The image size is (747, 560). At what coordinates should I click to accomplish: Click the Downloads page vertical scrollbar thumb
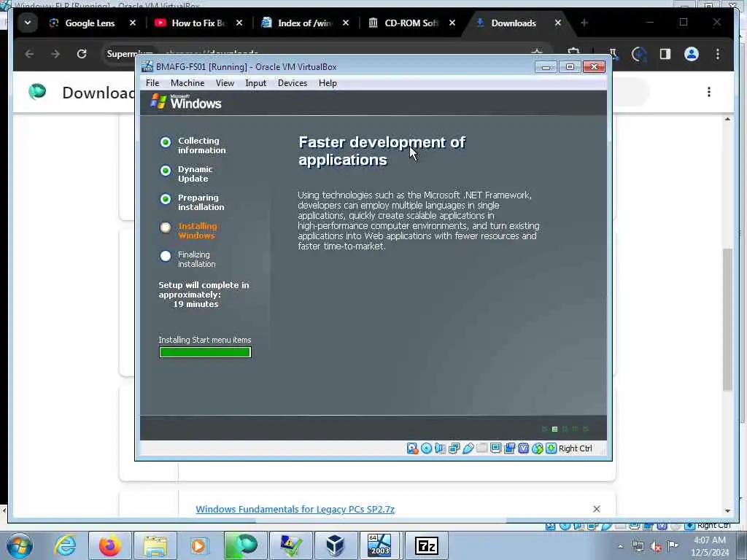pos(727,319)
